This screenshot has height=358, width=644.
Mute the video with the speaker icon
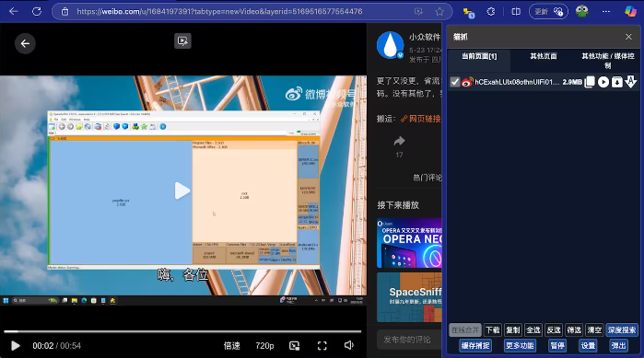(349, 345)
